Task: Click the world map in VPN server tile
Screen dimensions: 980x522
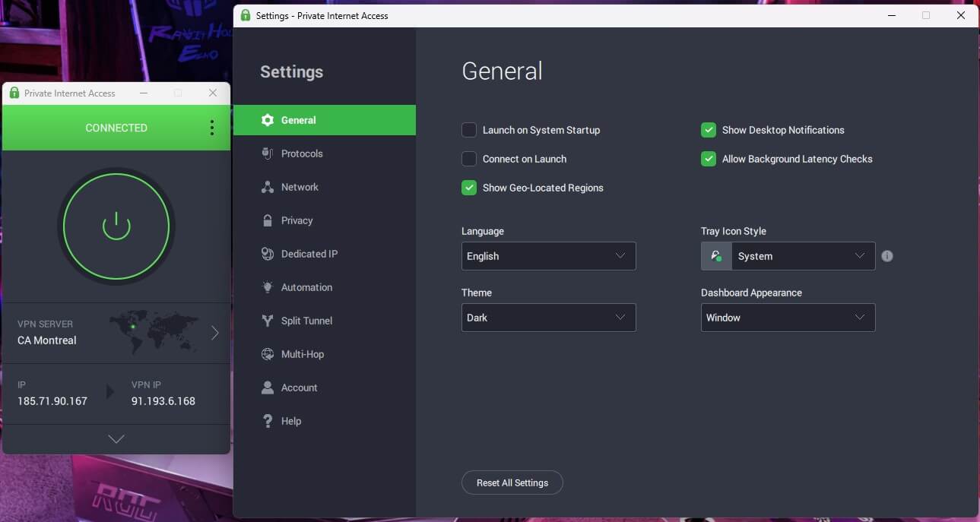Action: (153, 332)
